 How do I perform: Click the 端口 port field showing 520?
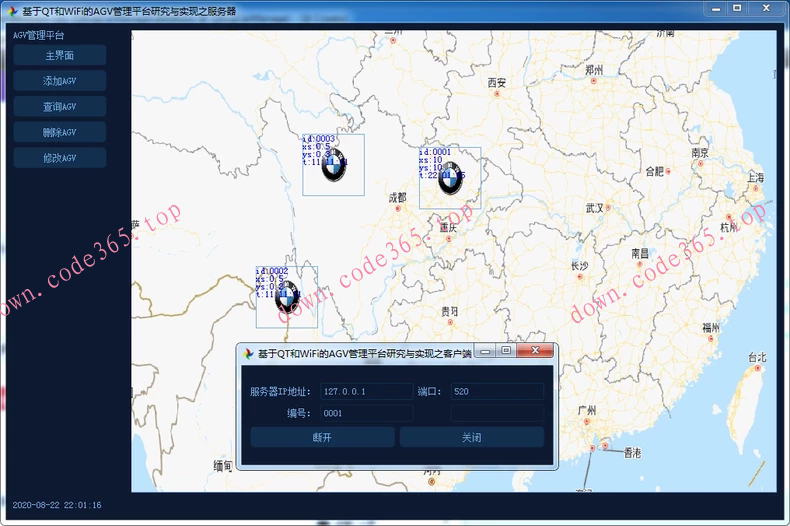point(497,392)
